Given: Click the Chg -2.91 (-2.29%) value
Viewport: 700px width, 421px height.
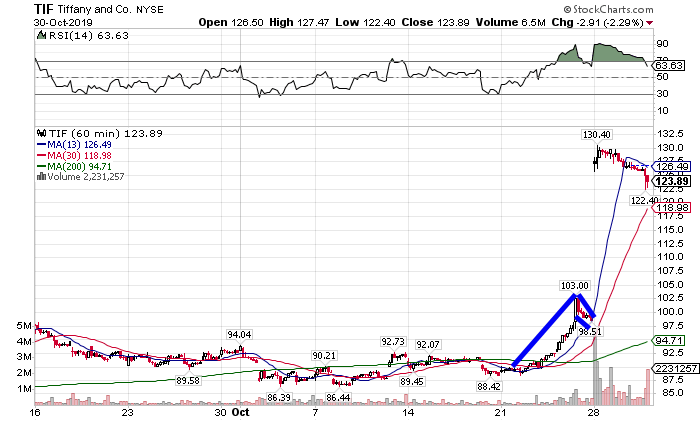Looking at the screenshot, I should point(597,22).
